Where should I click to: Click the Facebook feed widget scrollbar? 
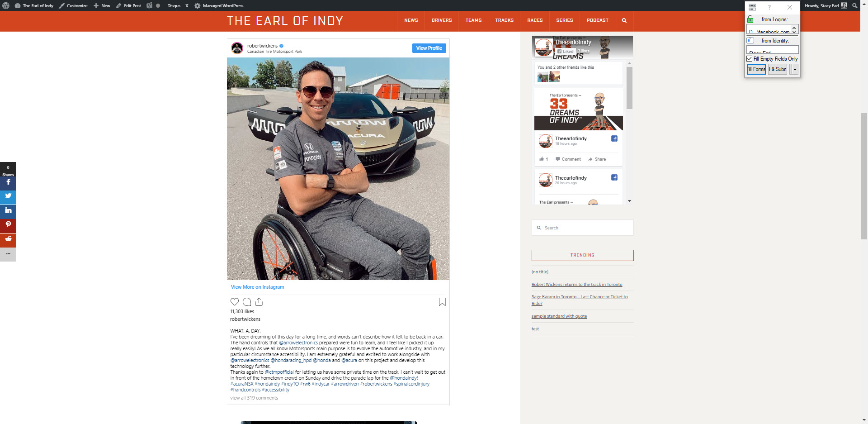point(629,88)
